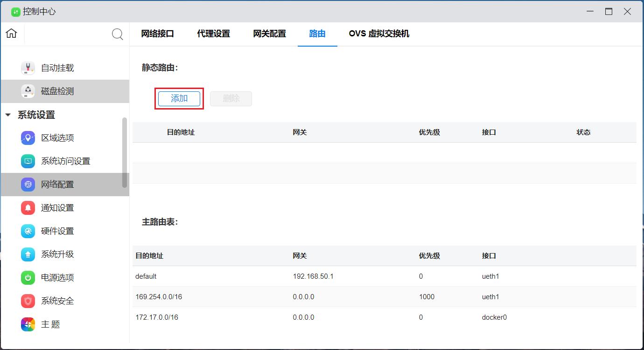Switch to the 网络接口 tab
This screenshot has height=350, width=644.
click(157, 34)
